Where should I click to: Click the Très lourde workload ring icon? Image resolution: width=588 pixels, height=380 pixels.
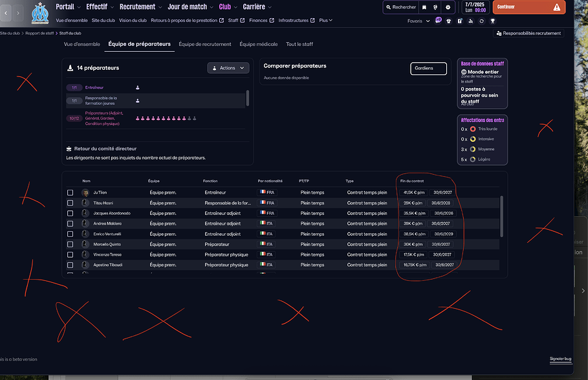(473, 129)
